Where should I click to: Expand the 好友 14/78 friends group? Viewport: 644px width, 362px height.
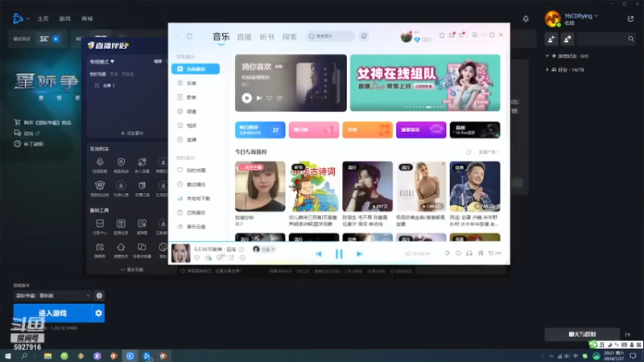(565, 70)
